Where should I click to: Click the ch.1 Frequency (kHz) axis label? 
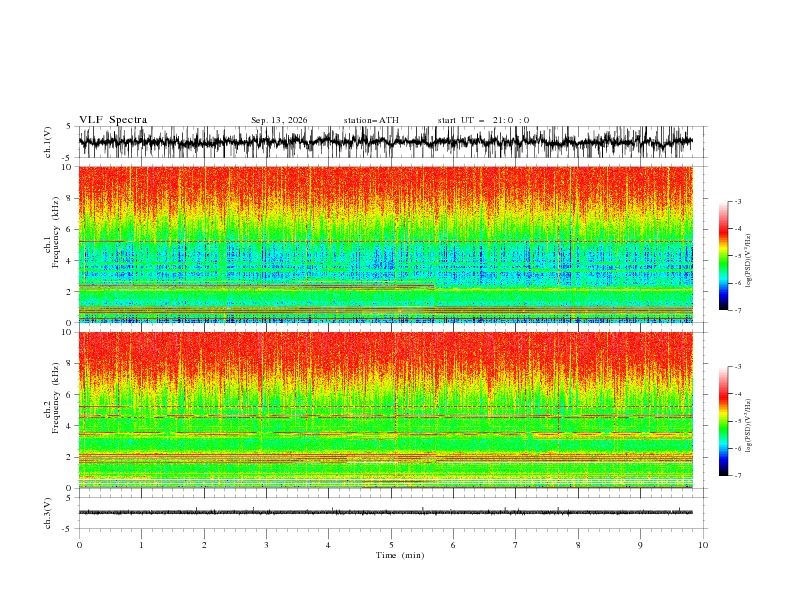click(51, 244)
